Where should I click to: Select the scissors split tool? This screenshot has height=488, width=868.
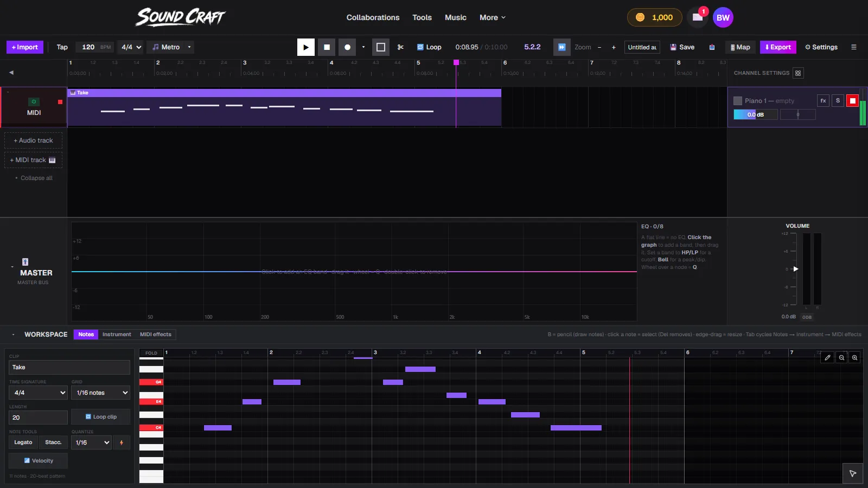pos(400,47)
